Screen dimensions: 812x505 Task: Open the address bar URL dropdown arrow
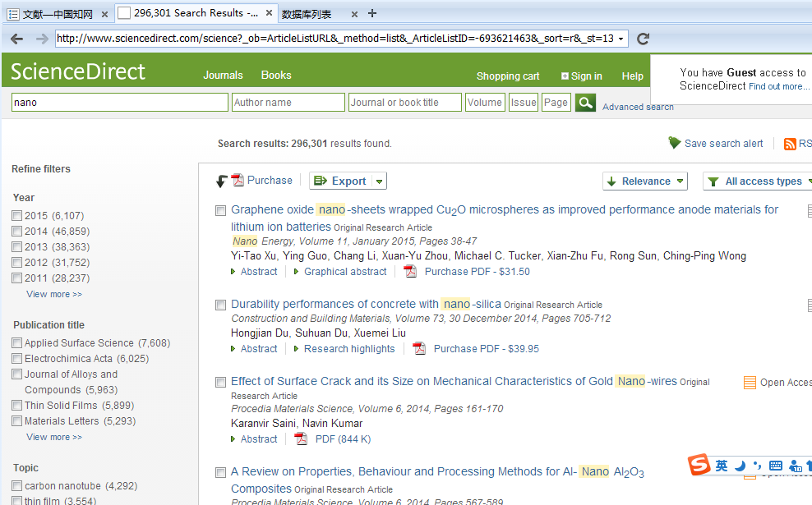[x=621, y=39]
